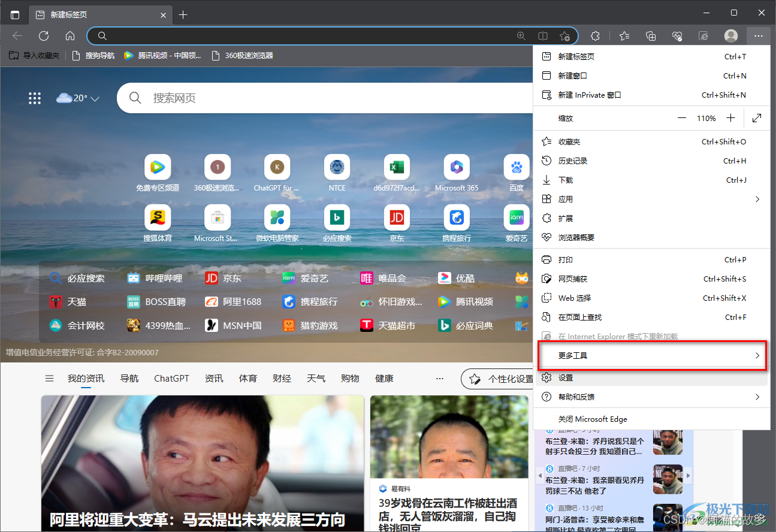776x532 pixels.
Task: Open 下载 from menu
Action: [x=651, y=180]
